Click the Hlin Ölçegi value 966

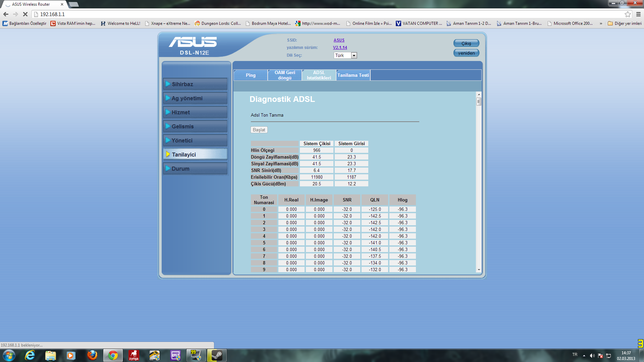(317, 150)
